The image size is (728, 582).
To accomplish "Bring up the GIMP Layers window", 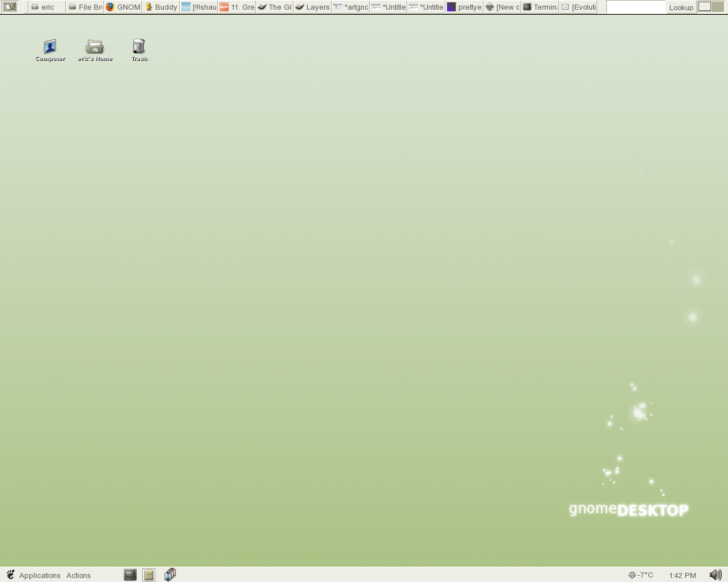I will pos(312,7).
